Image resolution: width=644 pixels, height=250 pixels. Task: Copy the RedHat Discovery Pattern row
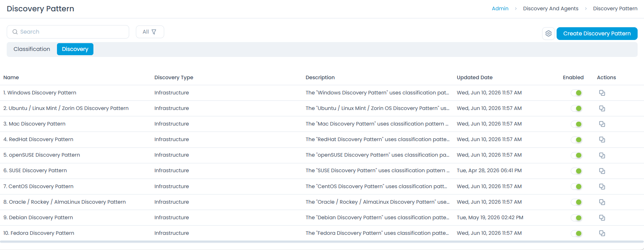point(602,140)
